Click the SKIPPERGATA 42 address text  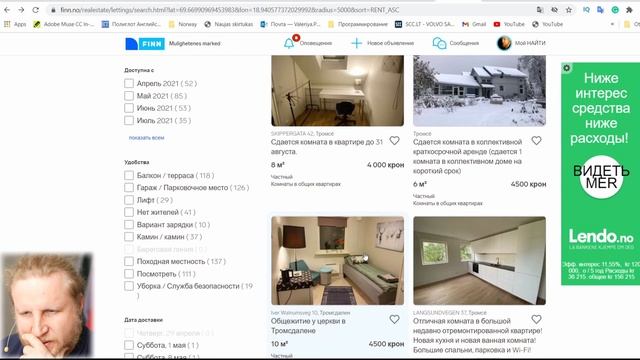pos(302,133)
